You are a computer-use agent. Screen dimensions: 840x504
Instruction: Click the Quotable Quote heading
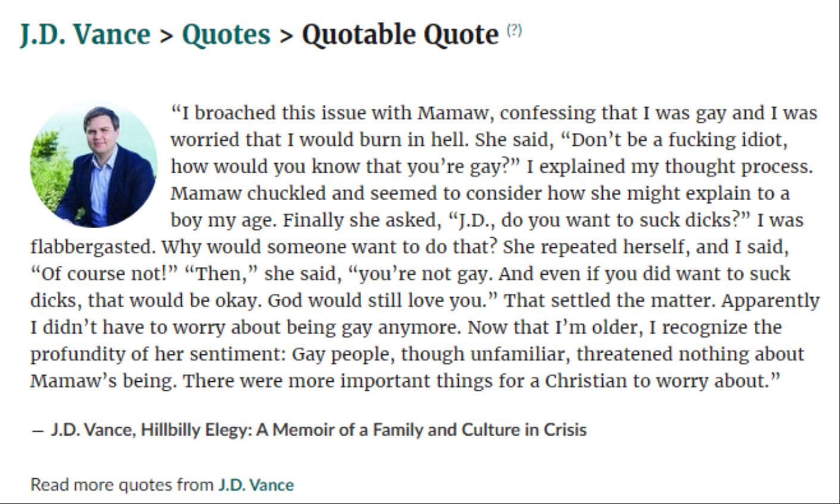400,34
